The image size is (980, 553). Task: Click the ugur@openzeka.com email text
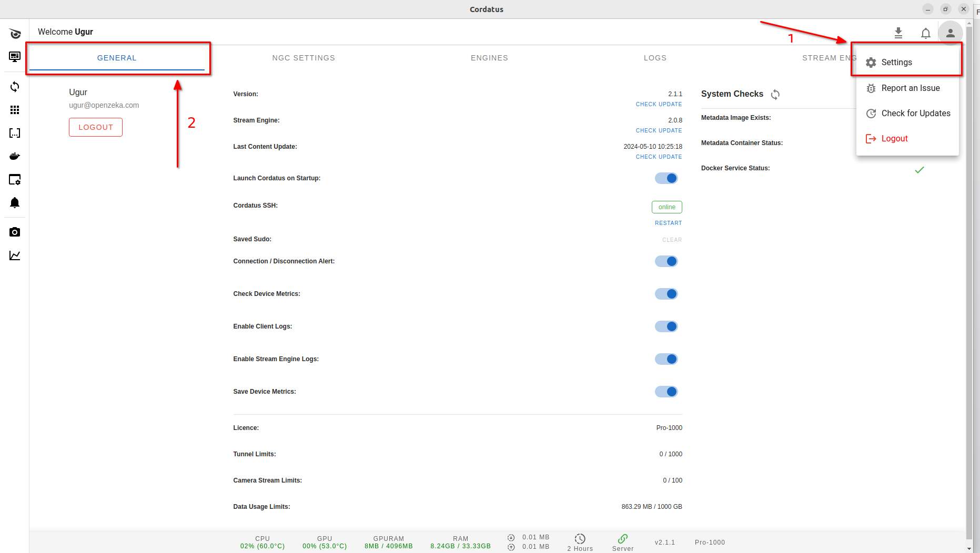pos(104,105)
